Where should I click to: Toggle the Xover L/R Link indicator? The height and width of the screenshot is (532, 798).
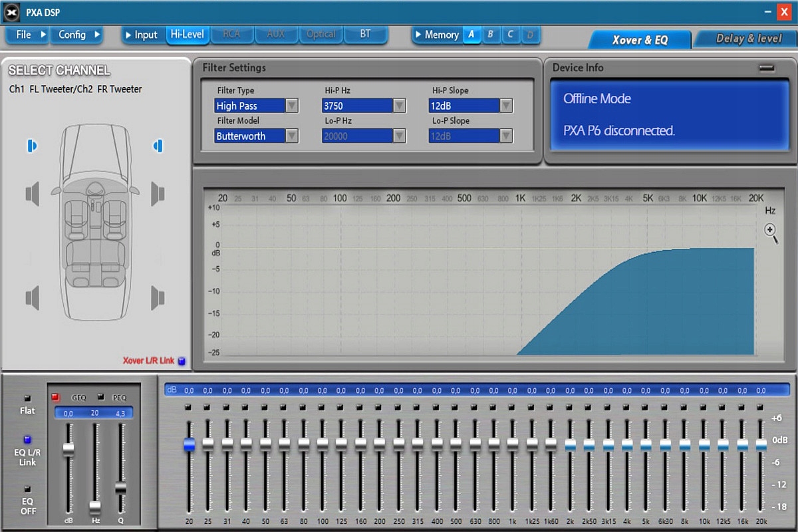pos(182,361)
